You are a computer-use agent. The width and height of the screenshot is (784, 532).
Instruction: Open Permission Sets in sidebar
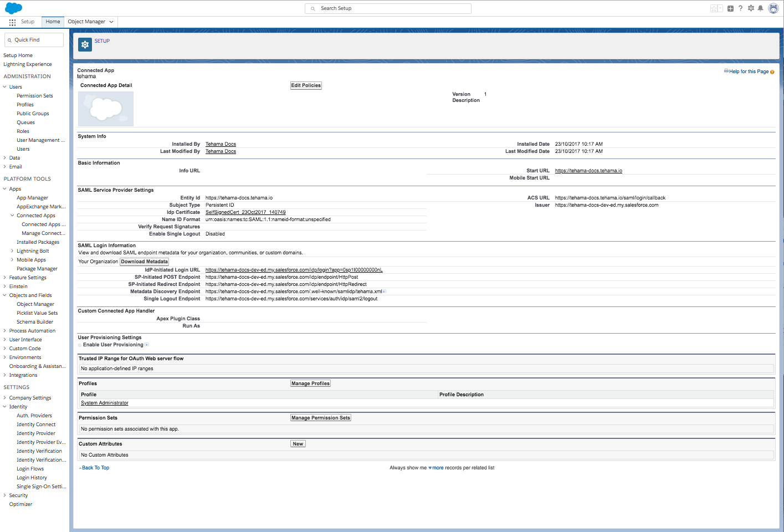point(35,96)
